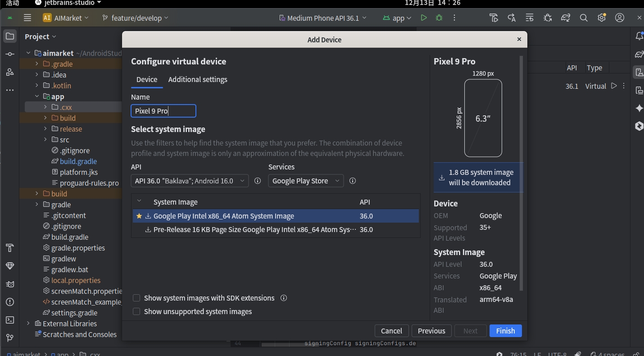Viewport: 644px width, 356px height.
Task: Open the Google Play Store services dropdown
Action: click(305, 181)
